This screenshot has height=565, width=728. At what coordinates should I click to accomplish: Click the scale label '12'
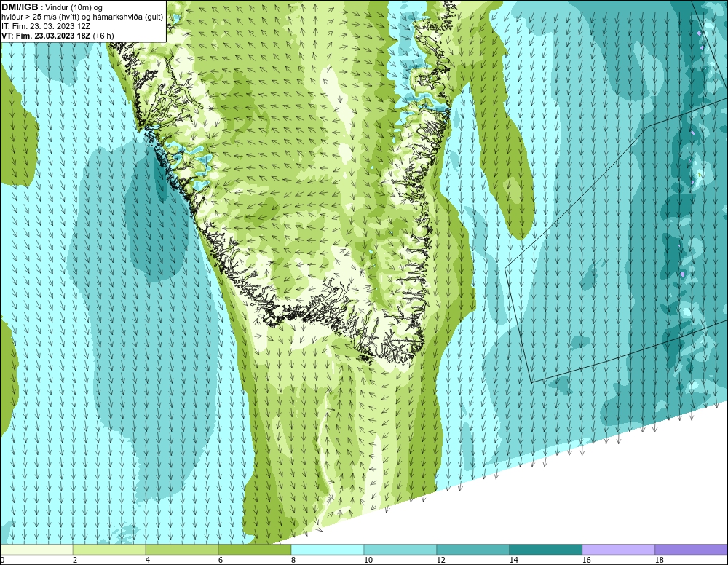441,560
